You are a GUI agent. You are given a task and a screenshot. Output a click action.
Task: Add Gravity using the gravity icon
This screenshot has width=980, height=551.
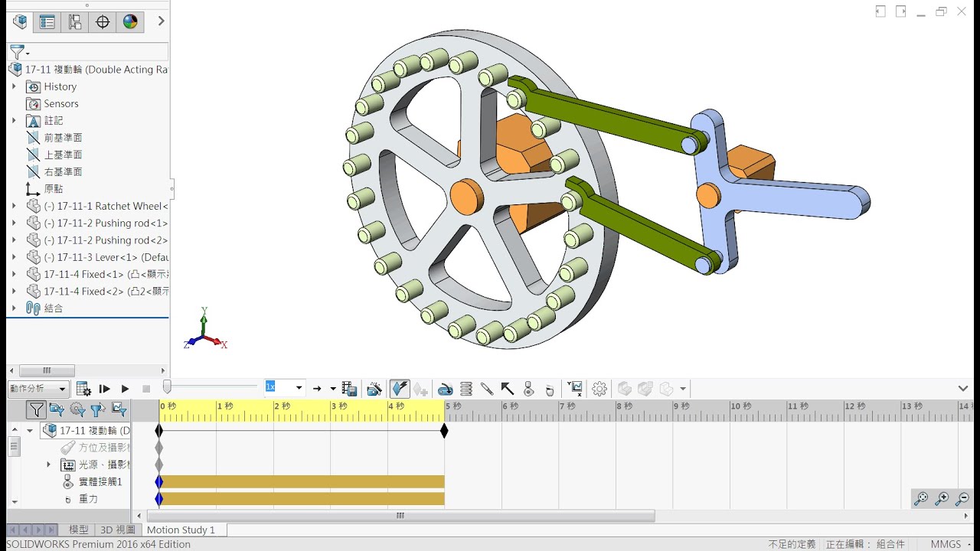(x=549, y=390)
